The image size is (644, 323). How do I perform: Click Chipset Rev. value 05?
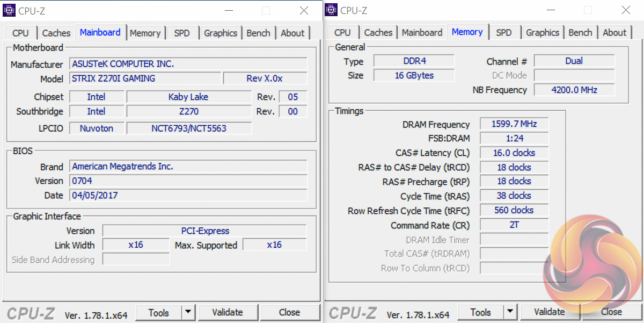click(293, 97)
